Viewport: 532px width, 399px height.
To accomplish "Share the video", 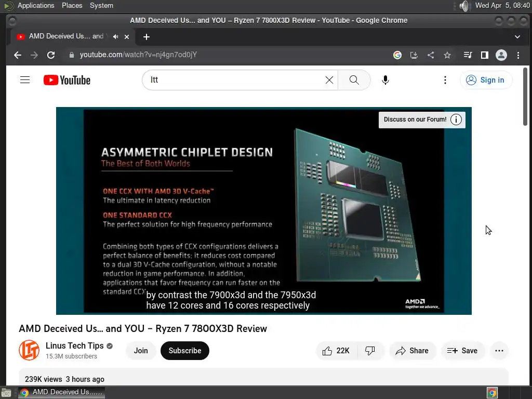I will 412,351.
